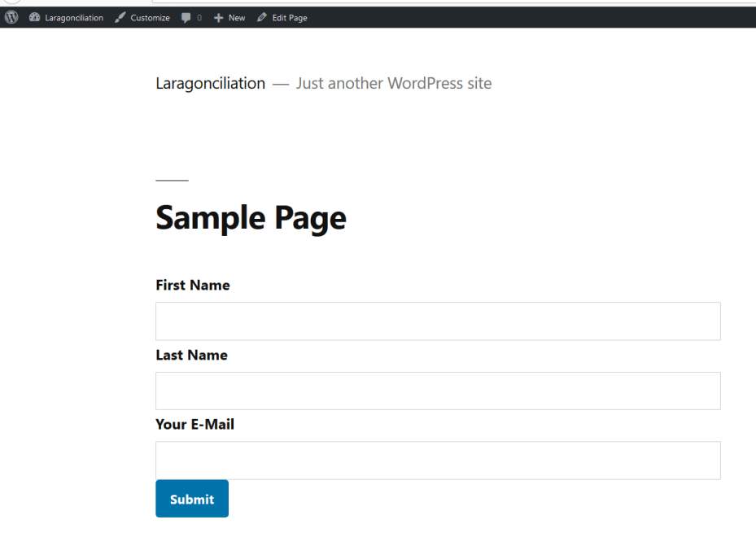The width and height of the screenshot is (756, 546).
Task: Click the Last Name label
Action: (x=191, y=355)
